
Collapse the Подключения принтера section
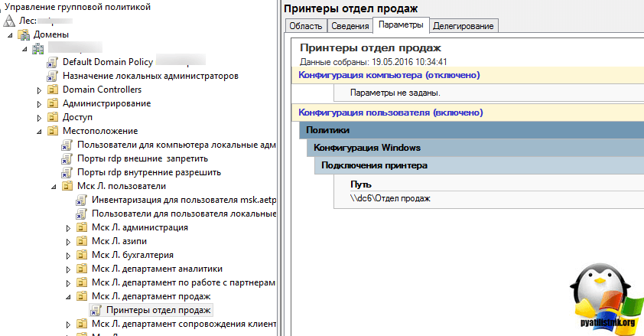click(374, 165)
